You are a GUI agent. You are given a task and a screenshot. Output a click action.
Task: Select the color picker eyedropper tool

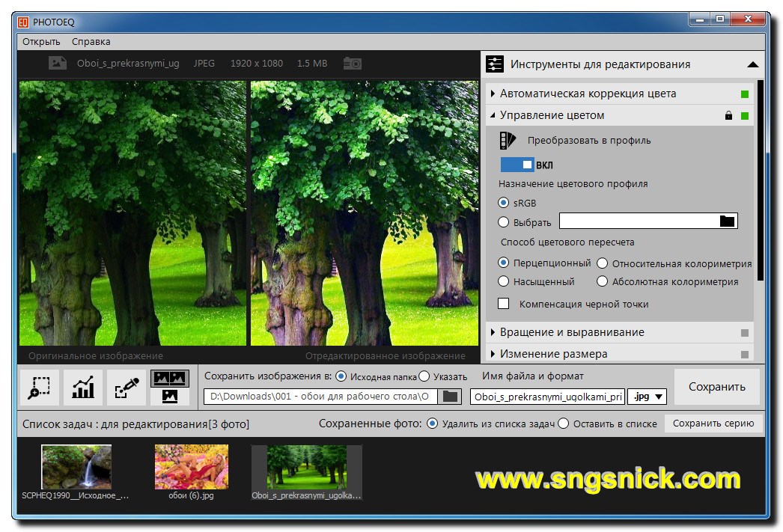tap(127, 388)
